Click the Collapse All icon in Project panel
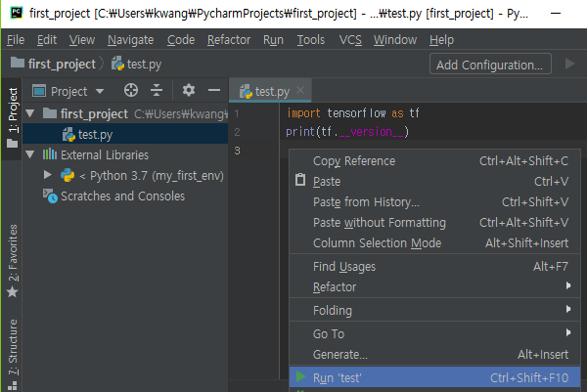This screenshot has height=392, width=587. [x=157, y=90]
